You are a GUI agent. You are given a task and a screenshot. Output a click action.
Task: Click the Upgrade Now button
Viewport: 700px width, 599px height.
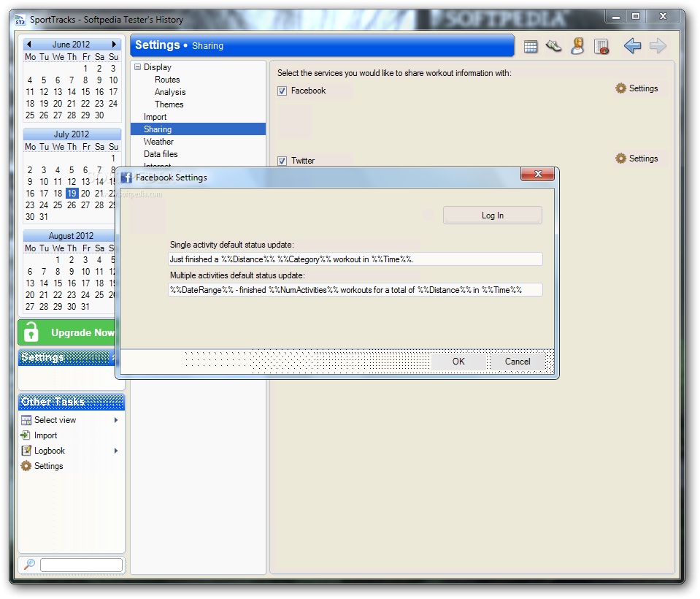[67, 332]
